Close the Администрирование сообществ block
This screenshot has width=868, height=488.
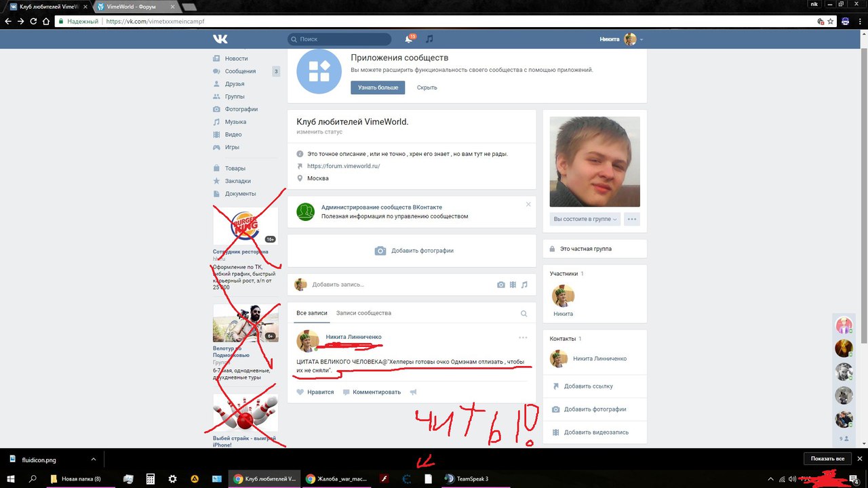(528, 204)
